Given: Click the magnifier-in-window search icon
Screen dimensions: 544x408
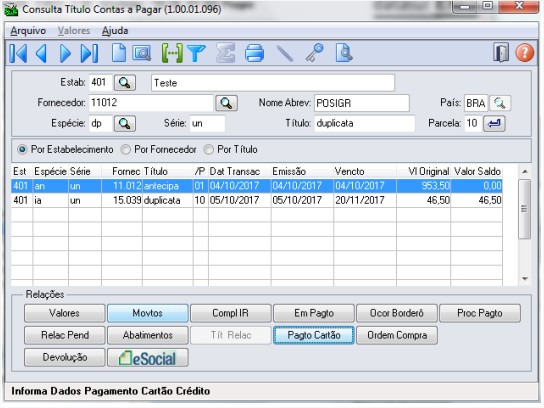Looking at the screenshot, I should coord(142,53).
